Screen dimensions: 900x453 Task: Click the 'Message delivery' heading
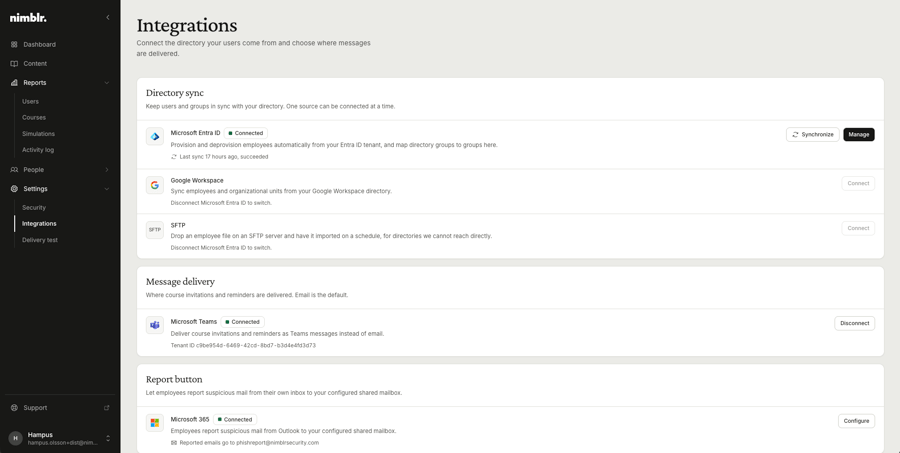180,282
